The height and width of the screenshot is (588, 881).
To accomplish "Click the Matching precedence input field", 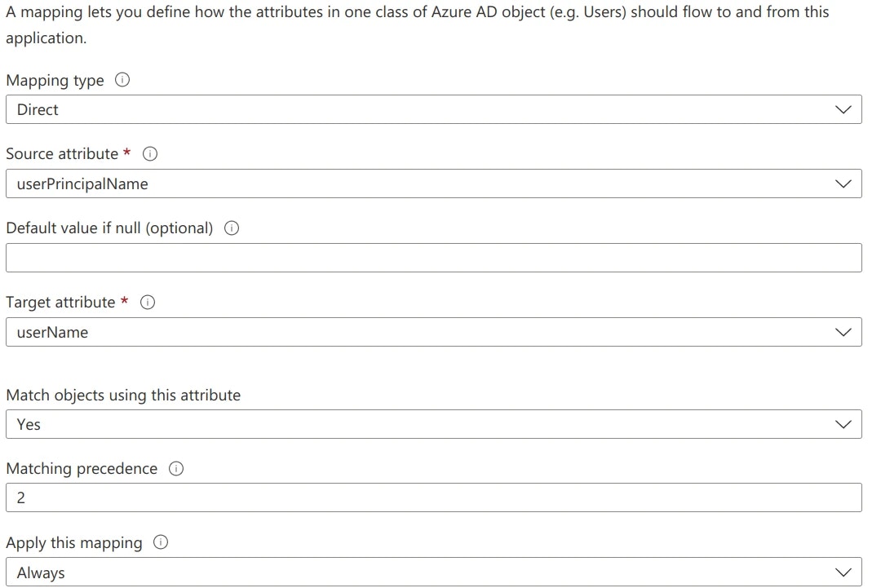I will click(x=432, y=498).
